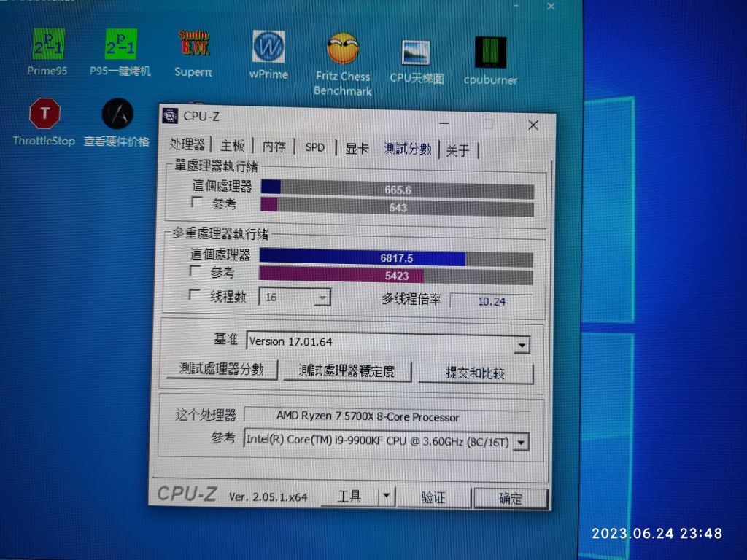Run cpuburner from the desktop
This screenshot has width=747, height=560.
point(489,51)
